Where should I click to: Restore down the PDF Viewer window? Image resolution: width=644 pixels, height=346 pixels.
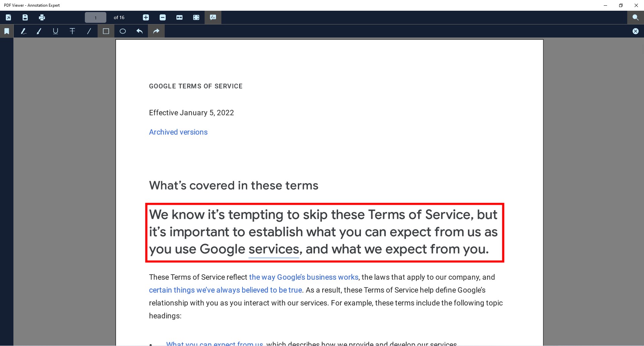click(x=621, y=5)
